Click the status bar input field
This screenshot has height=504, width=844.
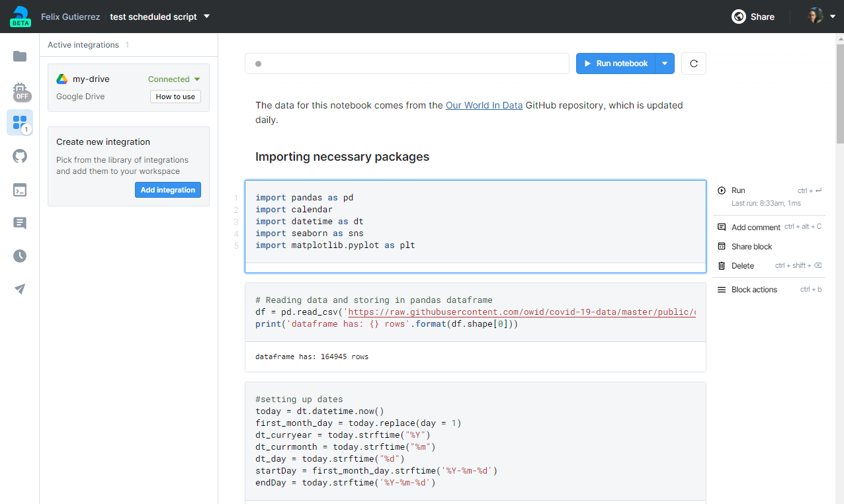coord(407,63)
